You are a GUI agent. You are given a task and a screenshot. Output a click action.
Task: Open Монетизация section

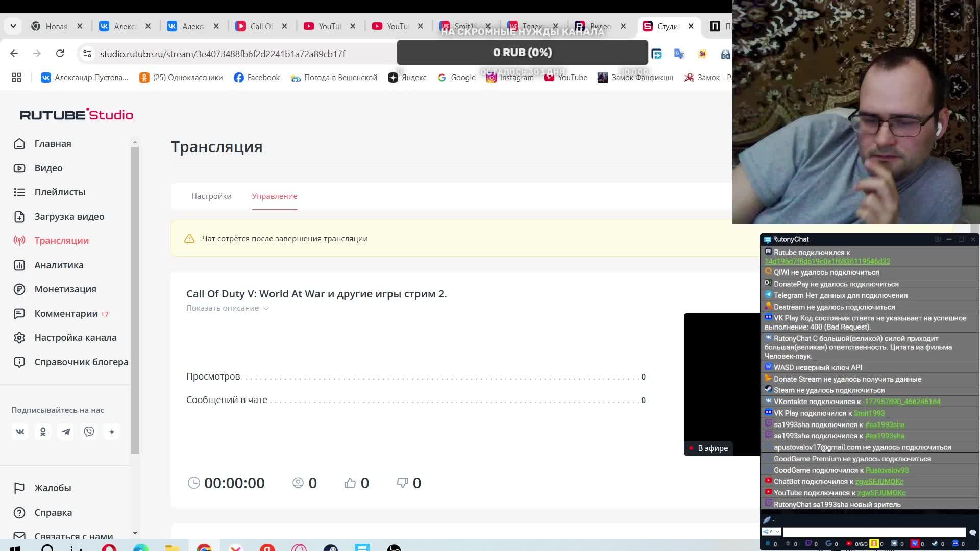[x=65, y=289]
